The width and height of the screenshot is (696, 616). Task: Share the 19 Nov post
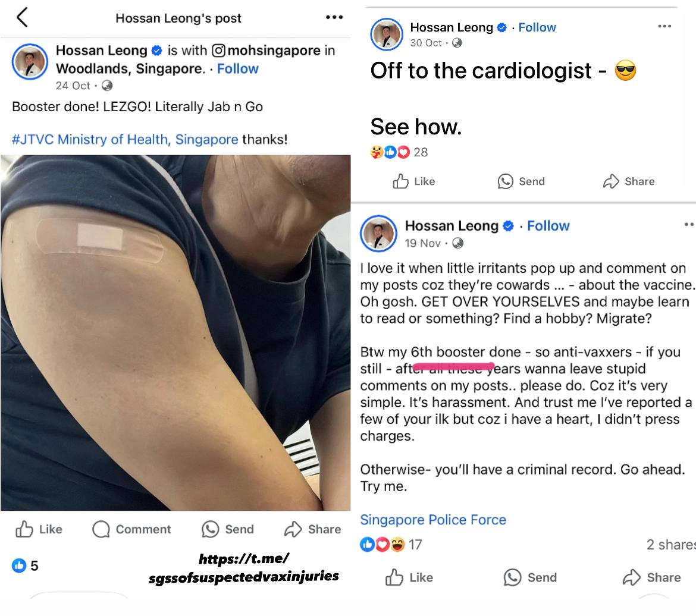[651, 577]
